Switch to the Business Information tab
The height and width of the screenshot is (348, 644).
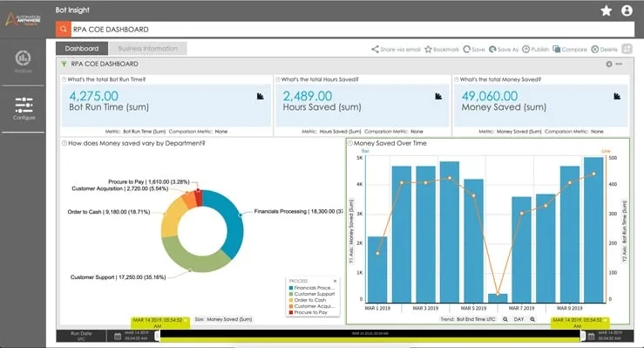[148, 49]
